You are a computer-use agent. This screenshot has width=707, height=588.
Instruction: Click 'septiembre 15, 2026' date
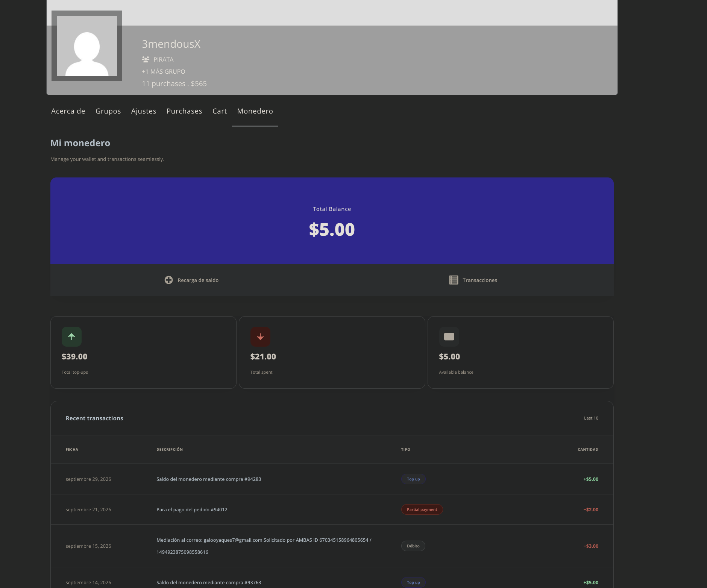click(x=88, y=546)
